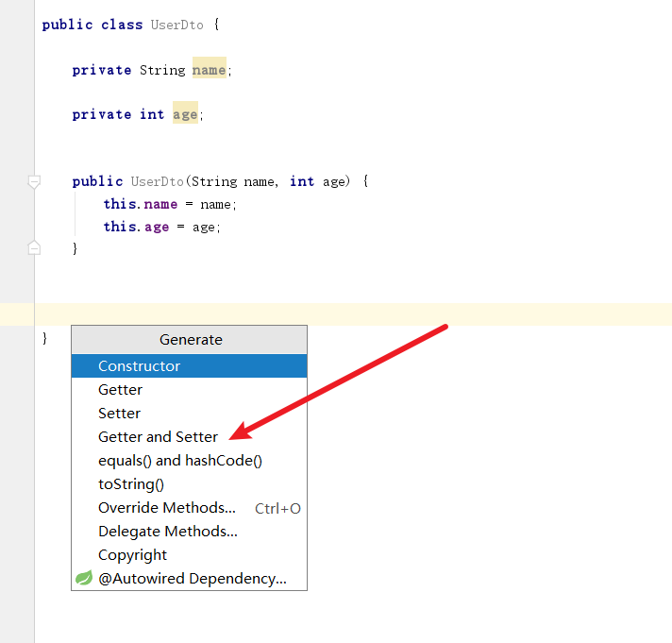
Task: Open Override Methods... dialog
Action: 167,508
